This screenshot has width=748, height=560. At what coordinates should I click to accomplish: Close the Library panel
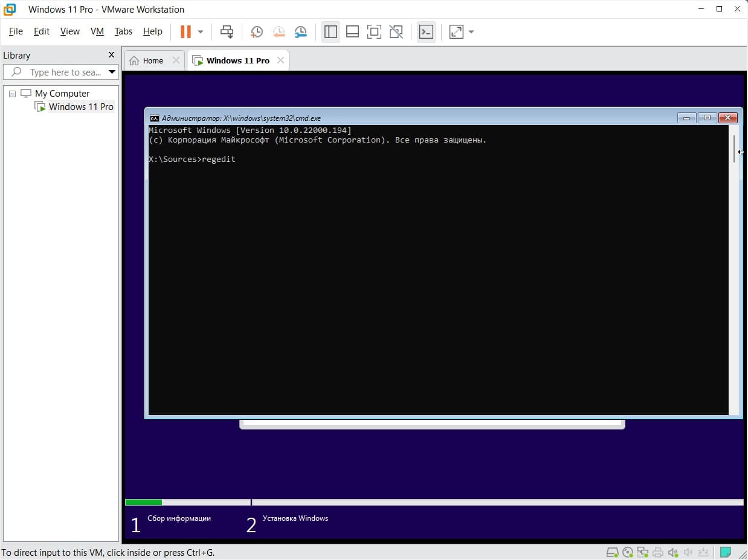click(x=111, y=55)
